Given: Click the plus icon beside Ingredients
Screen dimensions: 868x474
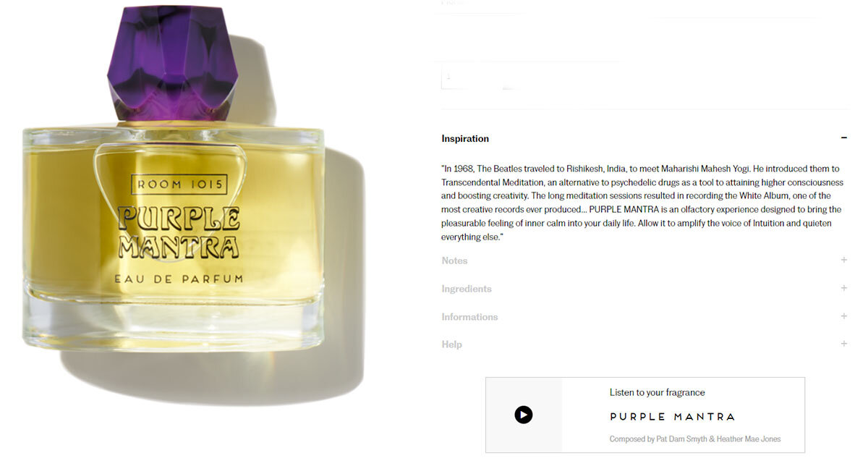Looking at the screenshot, I should pos(843,288).
